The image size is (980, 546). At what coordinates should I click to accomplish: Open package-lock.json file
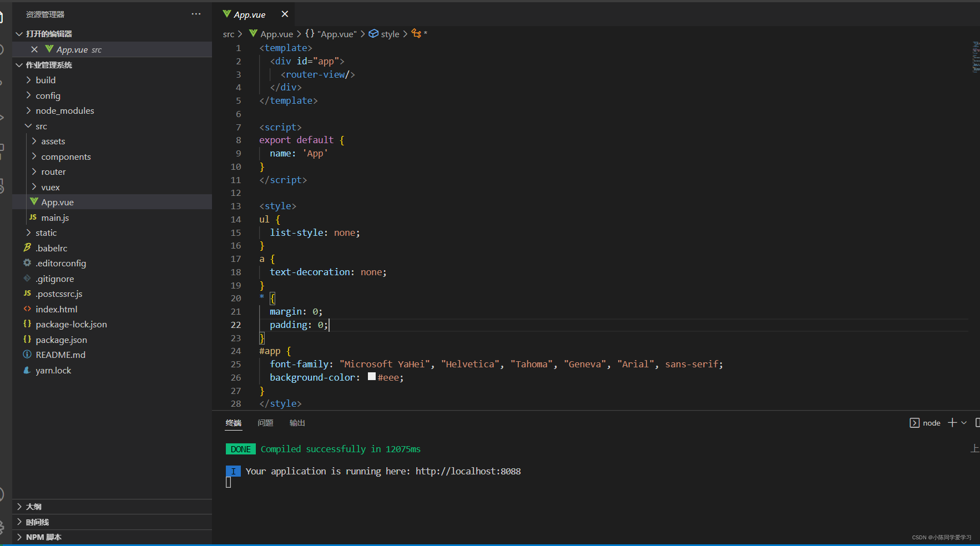112,324
